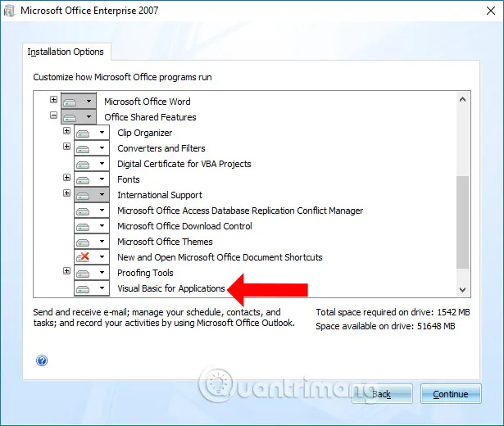
Task: Click the Continue button
Action: coord(451,394)
